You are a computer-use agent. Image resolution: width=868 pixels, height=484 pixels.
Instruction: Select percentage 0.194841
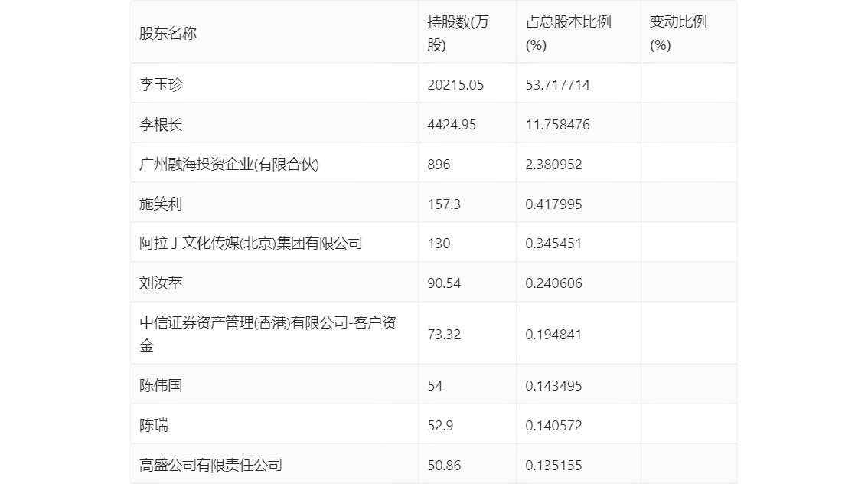(553, 335)
